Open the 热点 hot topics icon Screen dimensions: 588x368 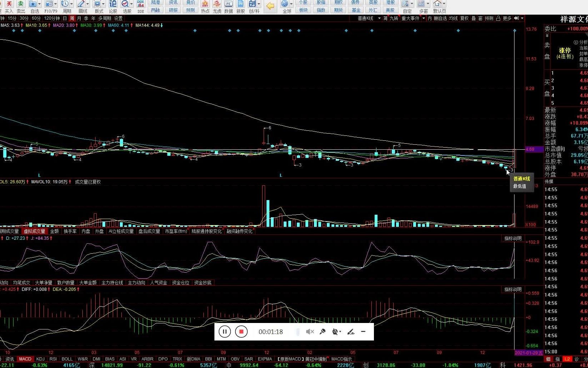click(205, 4)
